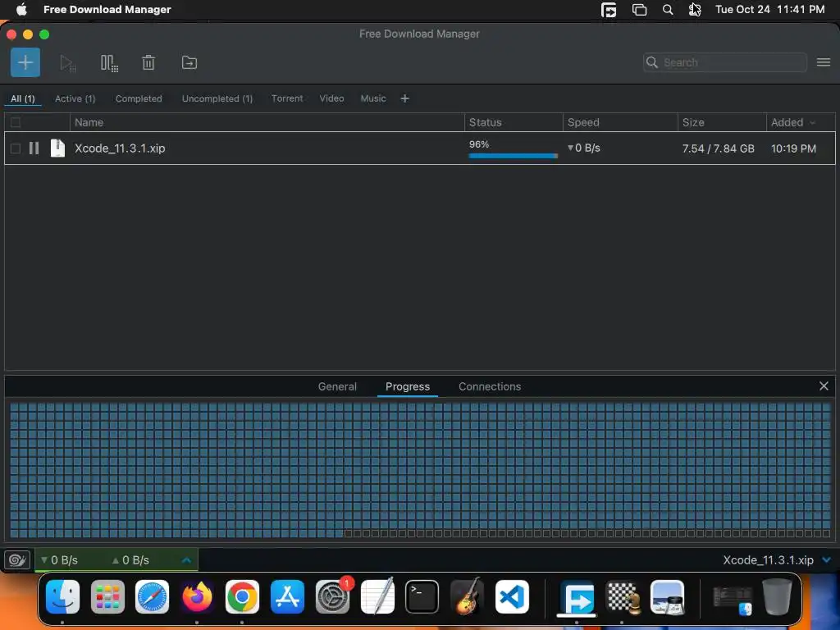This screenshot has width=840, height=630.
Task: Click the download speed in status bar
Action: pos(59,560)
